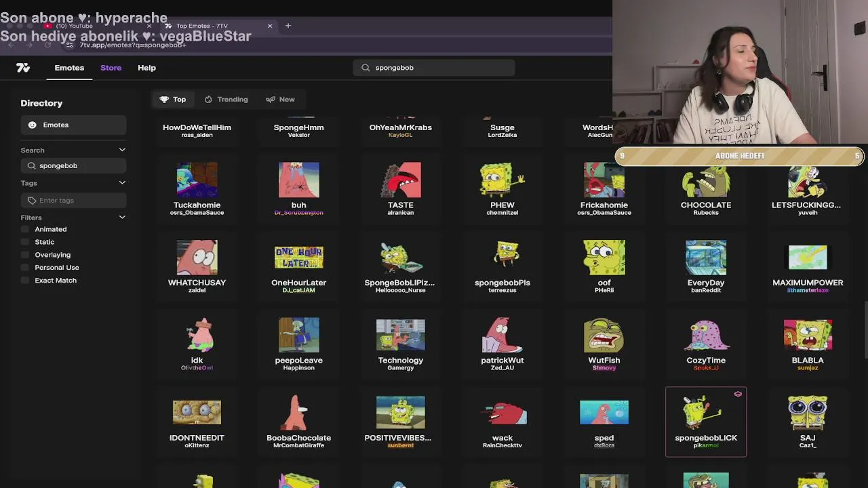Open the sped emote
The image size is (868, 488).
tap(604, 422)
